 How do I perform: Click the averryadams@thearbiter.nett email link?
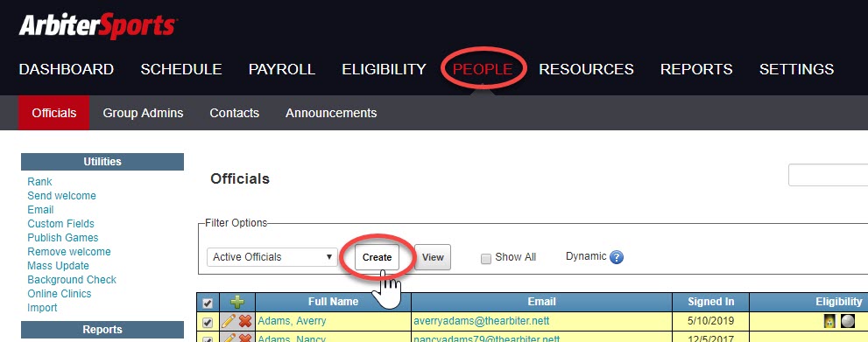tap(481, 321)
